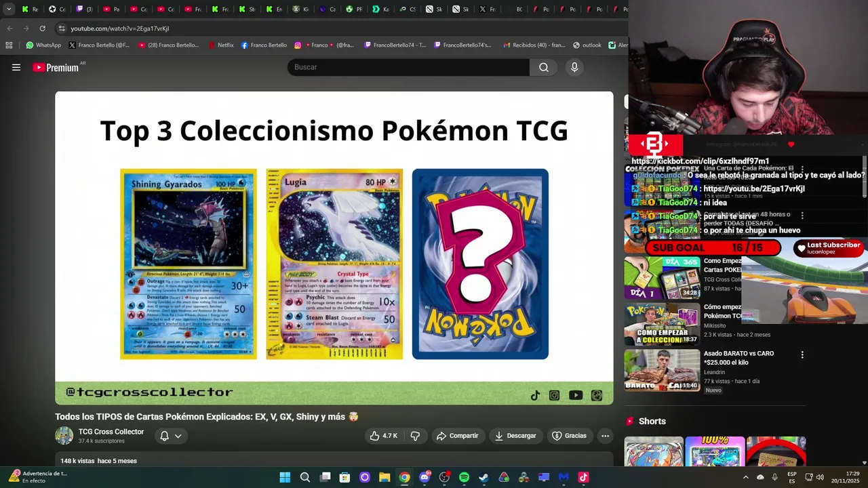Click the video title text below player
Screen dimensions: 868x488
pos(207,417)
